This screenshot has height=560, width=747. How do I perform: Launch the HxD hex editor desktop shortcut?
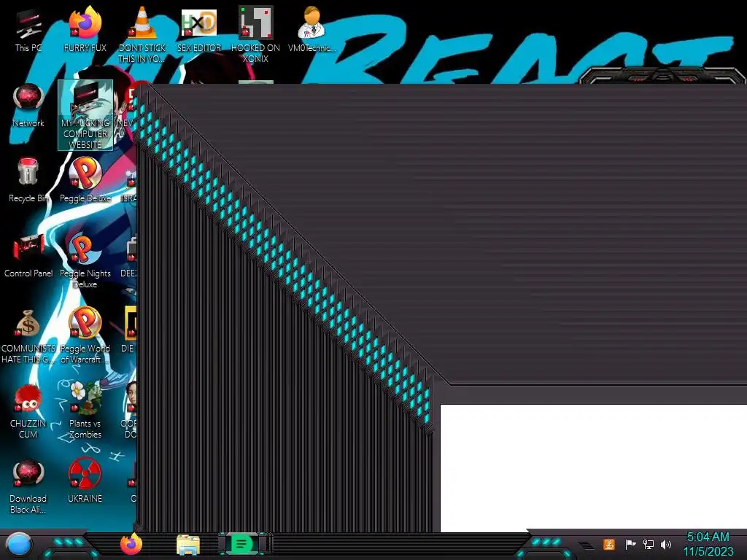tap(198, 29)
